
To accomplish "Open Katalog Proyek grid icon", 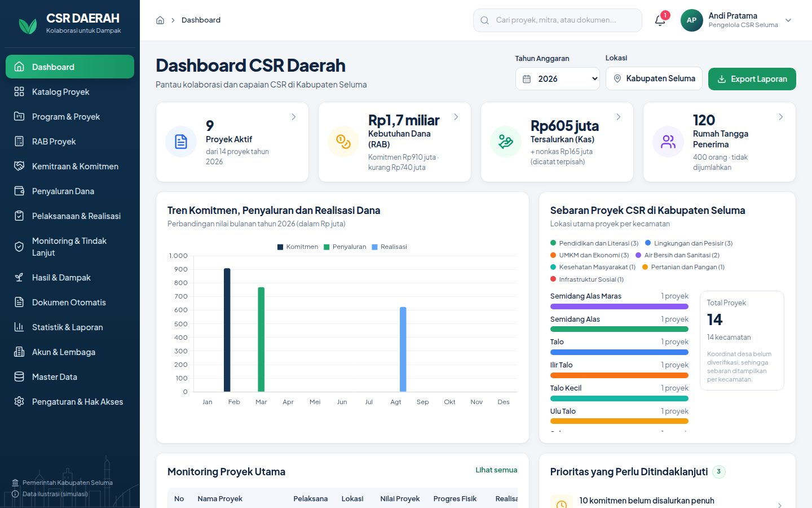I will (19, 91).
